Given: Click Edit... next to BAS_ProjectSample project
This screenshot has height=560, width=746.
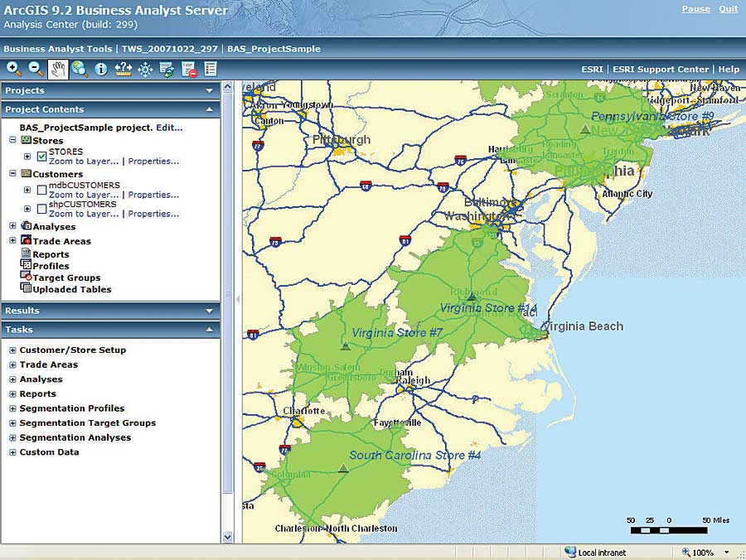Looking at the screenshot, I should (169, 128).
